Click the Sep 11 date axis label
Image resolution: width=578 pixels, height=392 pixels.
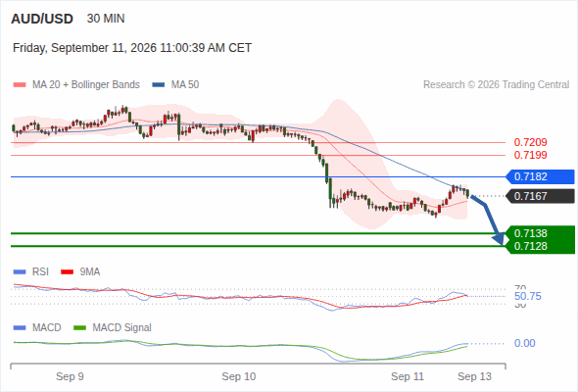click(408, 376)
